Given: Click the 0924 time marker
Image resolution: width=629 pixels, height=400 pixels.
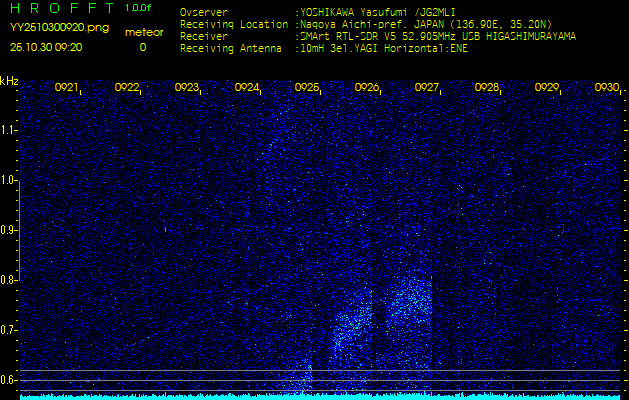Looking at the screenshot, I should pyautogui.click(x=246, y=87).
